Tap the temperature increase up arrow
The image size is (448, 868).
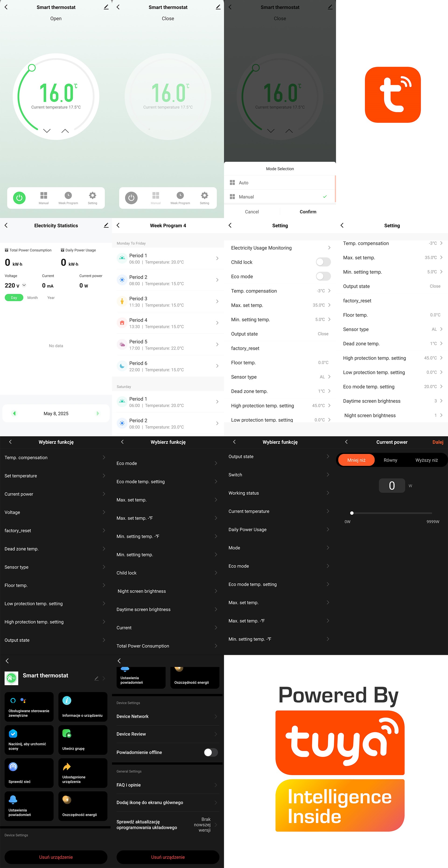click(65, 131)
